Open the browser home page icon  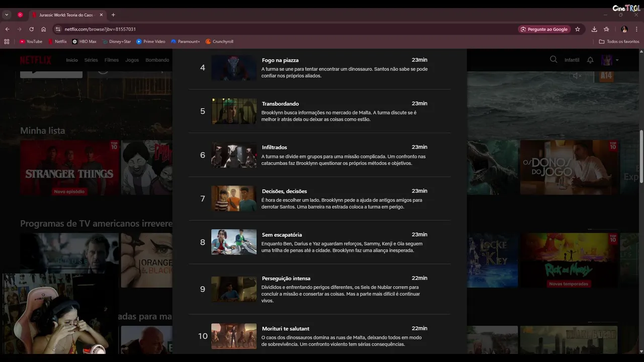click(x=43, y=29)
